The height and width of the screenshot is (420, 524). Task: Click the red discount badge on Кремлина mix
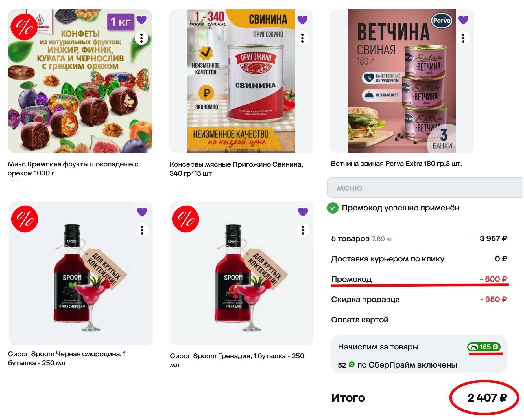[x=24, y=27]
